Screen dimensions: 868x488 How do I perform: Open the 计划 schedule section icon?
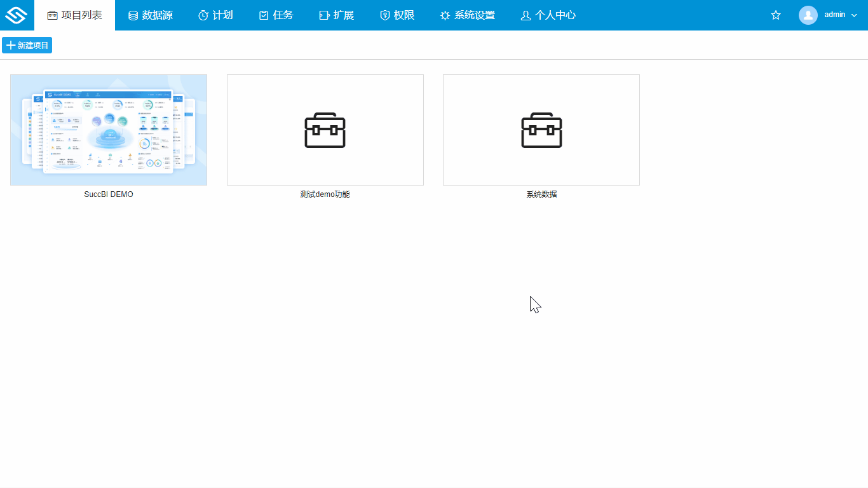pyautogui.click(x=203, y=15)
